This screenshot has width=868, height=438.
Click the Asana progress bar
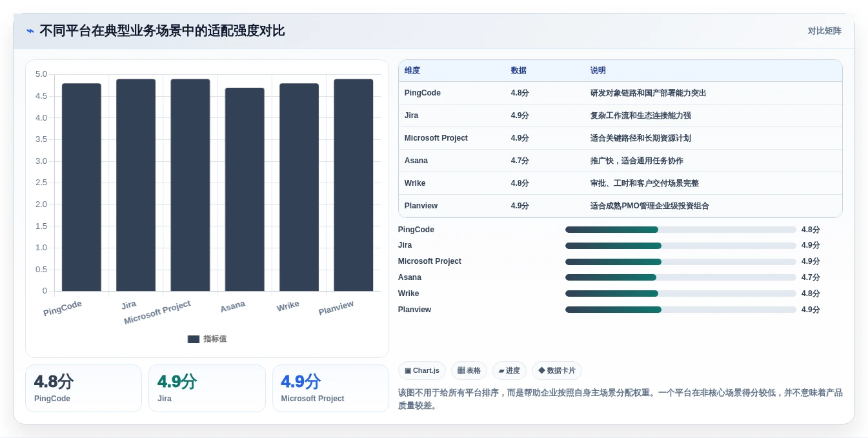(x=681, y=277)
